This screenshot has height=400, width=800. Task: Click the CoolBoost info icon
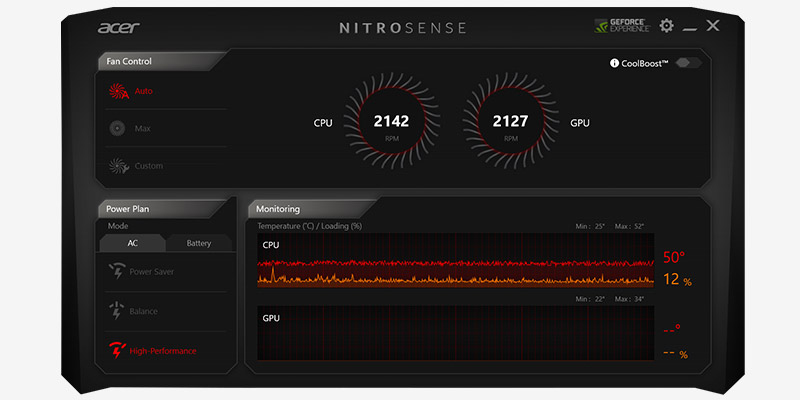(614, 63)
